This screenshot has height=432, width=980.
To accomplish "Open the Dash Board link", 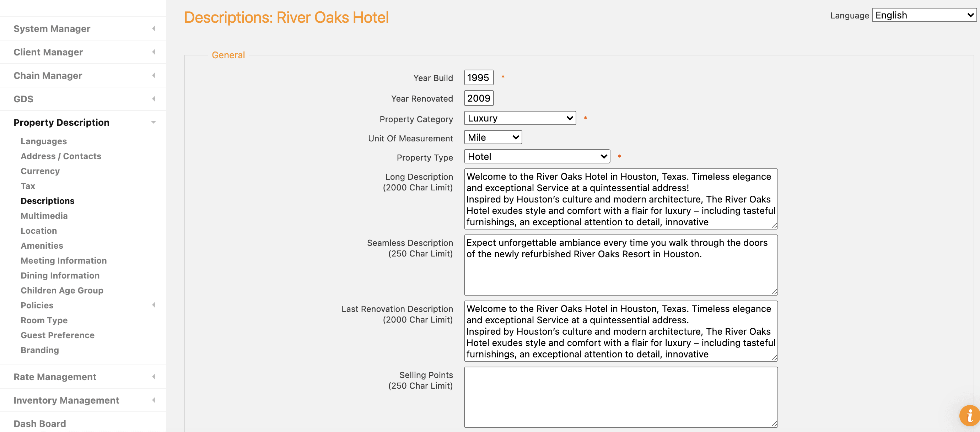I will pos(39,423).
